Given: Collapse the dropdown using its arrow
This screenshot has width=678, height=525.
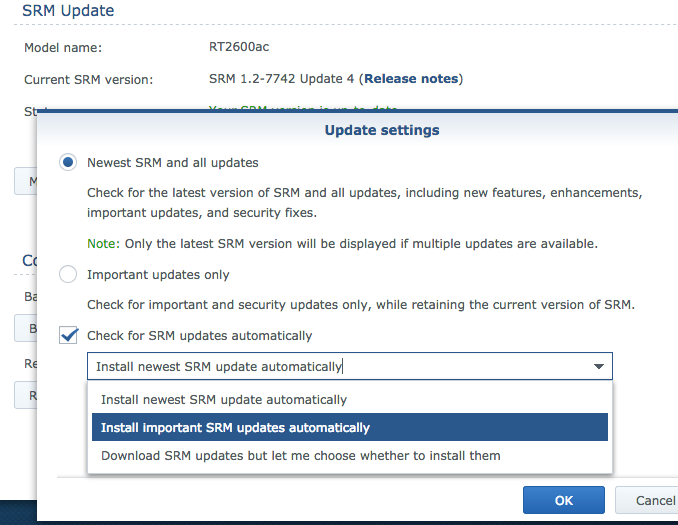Looking at the screenshot, I should tap(598, 366).
